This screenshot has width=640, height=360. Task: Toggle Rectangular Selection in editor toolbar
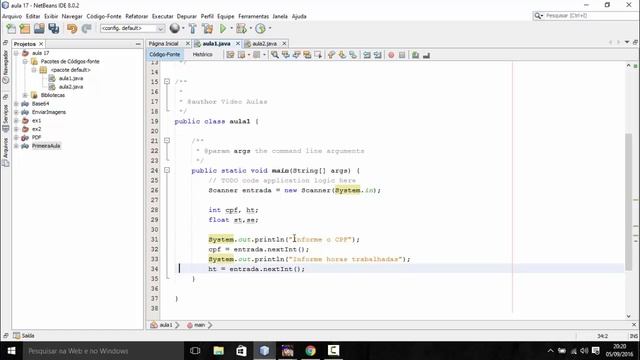318,55
